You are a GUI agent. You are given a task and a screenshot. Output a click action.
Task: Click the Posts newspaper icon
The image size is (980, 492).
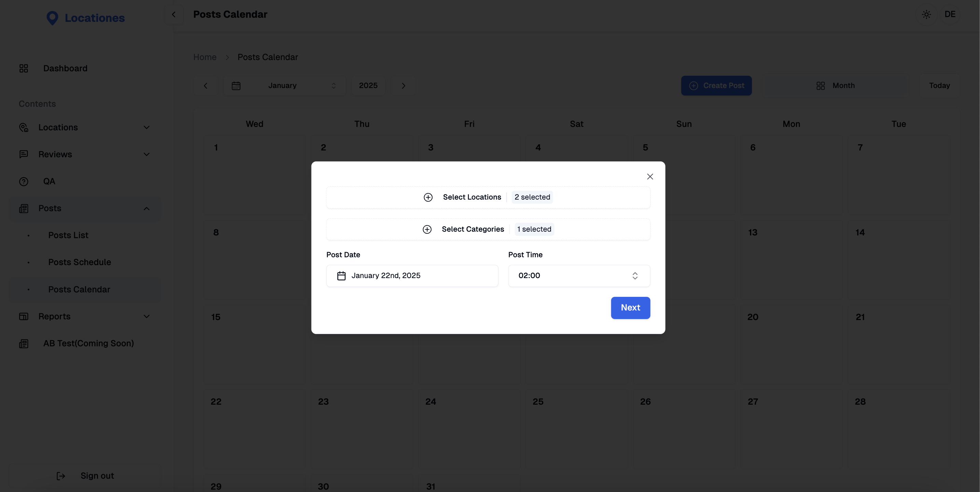pos(24,208)
